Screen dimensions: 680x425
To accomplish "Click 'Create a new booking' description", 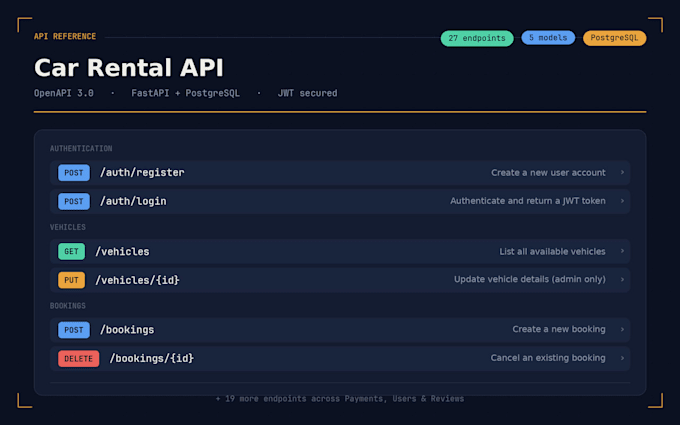I will click(559, 329).
